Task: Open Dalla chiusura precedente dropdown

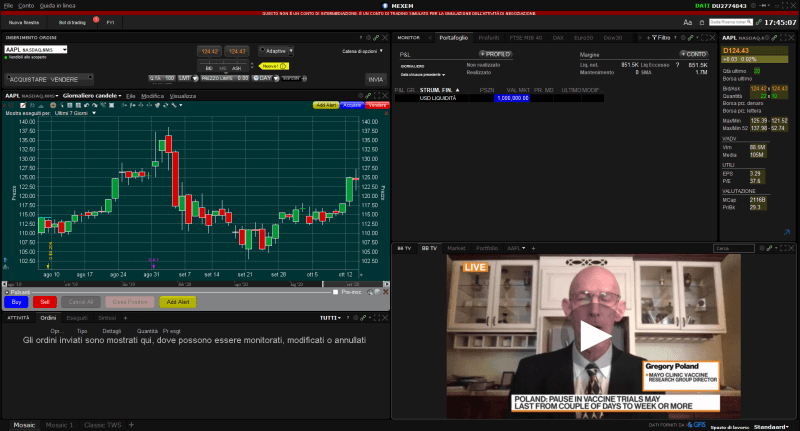Action: click(x=422, y=74)
